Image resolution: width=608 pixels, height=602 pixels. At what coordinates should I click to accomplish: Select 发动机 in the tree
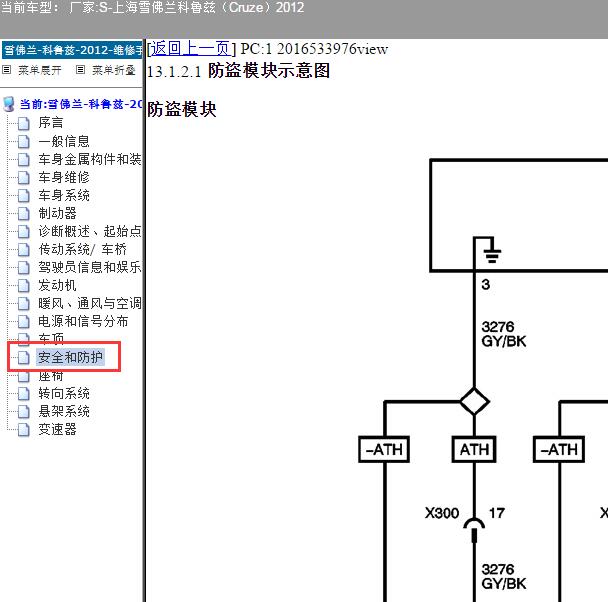[57, 285]
